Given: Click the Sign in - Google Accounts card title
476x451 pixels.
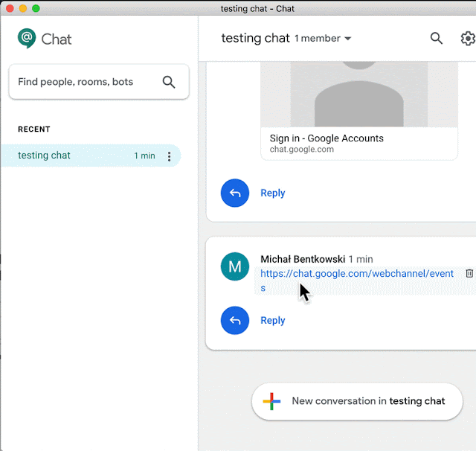Looking at the screenshot, I should point(327,138).
